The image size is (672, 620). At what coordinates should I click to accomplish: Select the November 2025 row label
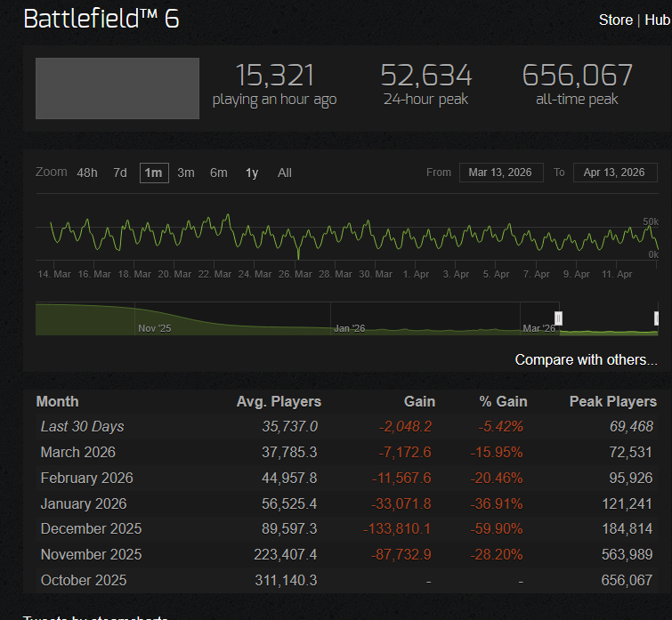[x=92, y=554]
